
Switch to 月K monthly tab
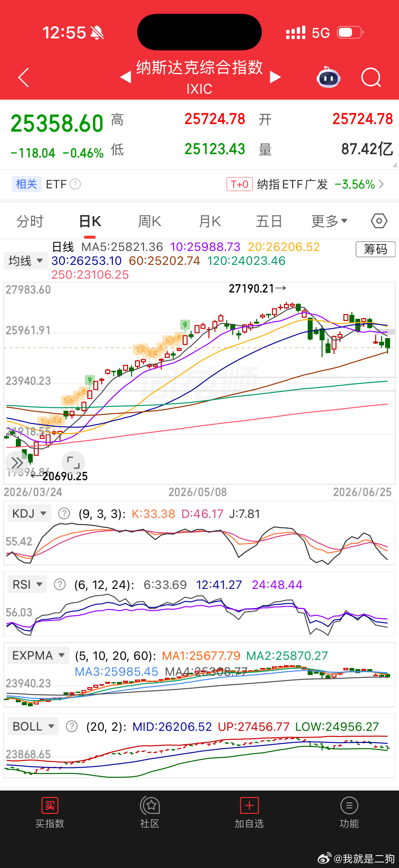pos(210,221)
